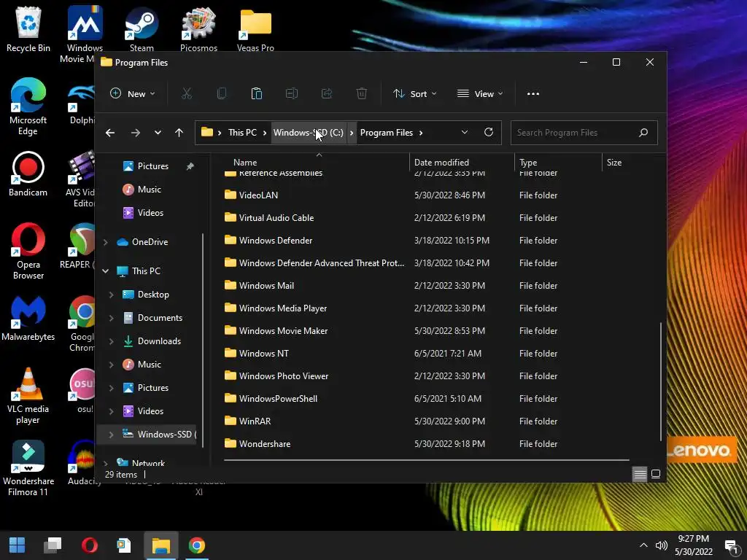Sort by Date modified column header
The image size is (747, 560).
(441, 163)
